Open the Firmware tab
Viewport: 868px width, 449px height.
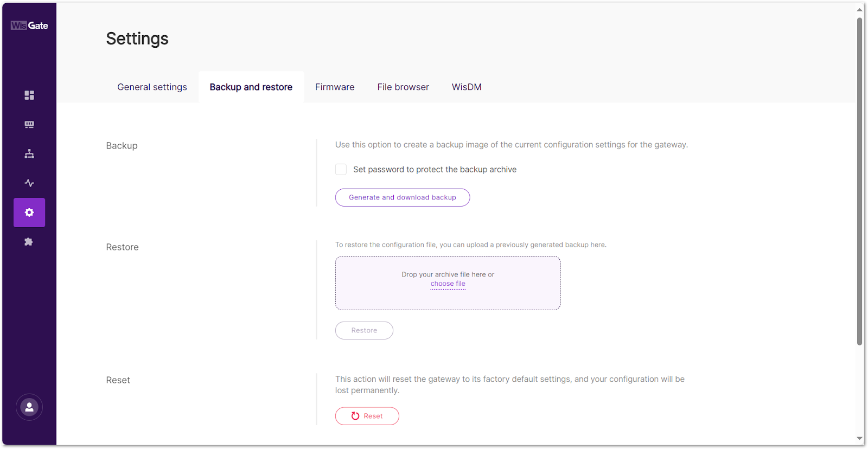(x=334, y=87)
